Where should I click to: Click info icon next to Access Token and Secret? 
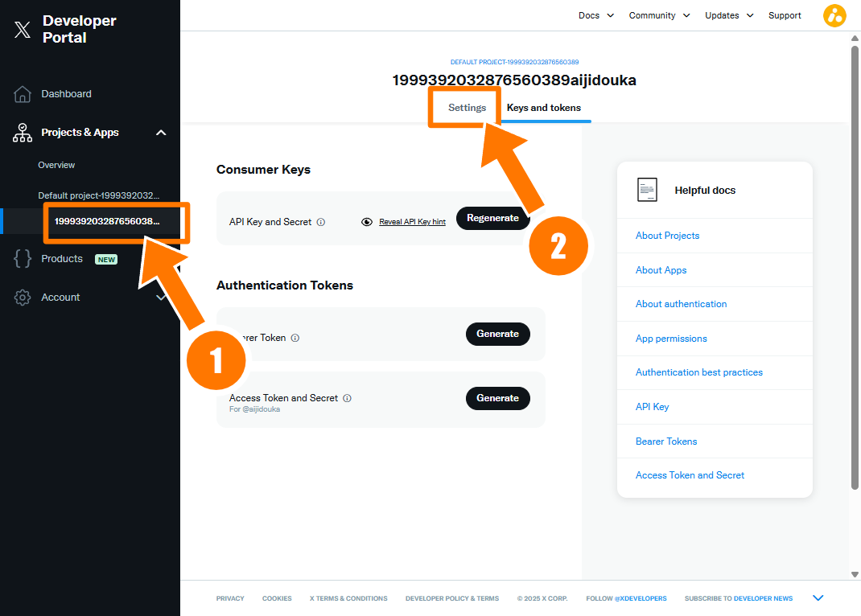tap(348, 398)
